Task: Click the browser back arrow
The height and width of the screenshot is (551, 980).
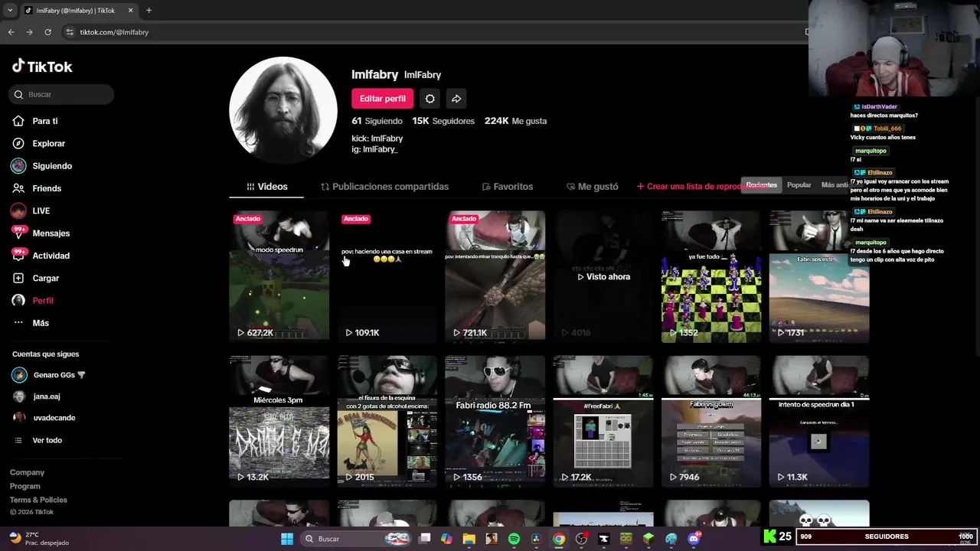Action: (x=11, y=32)
